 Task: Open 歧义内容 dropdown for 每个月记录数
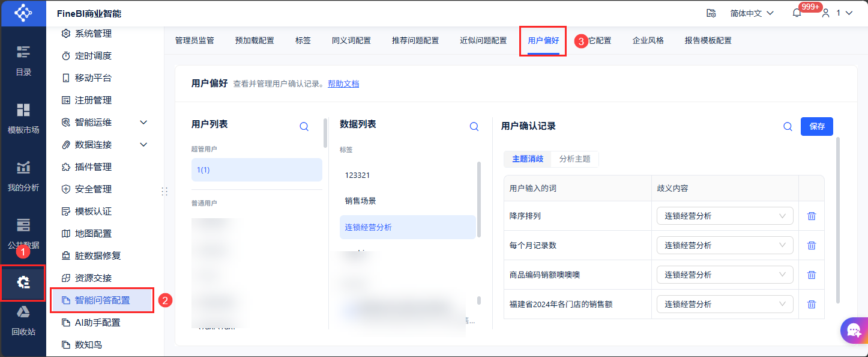click(x=725, y=245)
